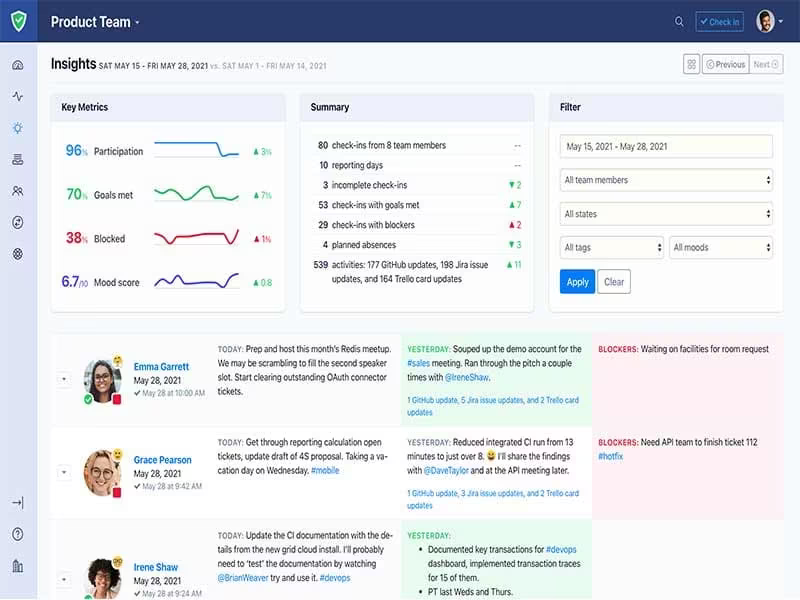Image resolution: width=800 pixels, height=600 pixels.
Task: Click the '3 incomplete check-ins' row
Action: point(416,185)
